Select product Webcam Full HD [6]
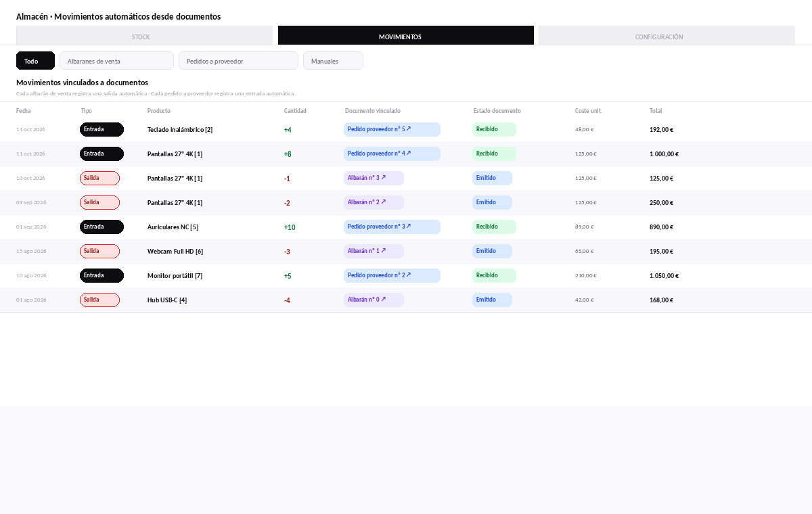This screenshot has height=514, width=812. (175, 252)
